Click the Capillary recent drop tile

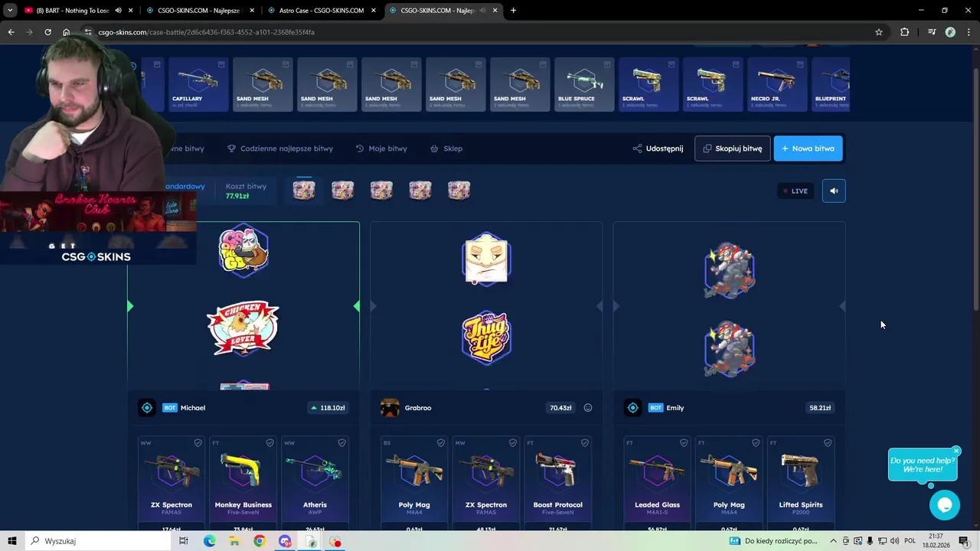[198, 84]
